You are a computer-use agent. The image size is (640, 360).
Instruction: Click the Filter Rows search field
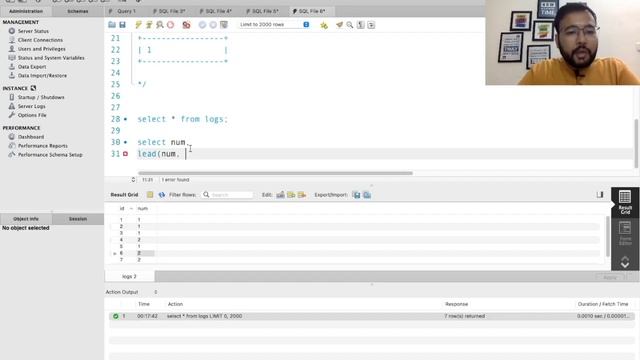click(227, 195)
